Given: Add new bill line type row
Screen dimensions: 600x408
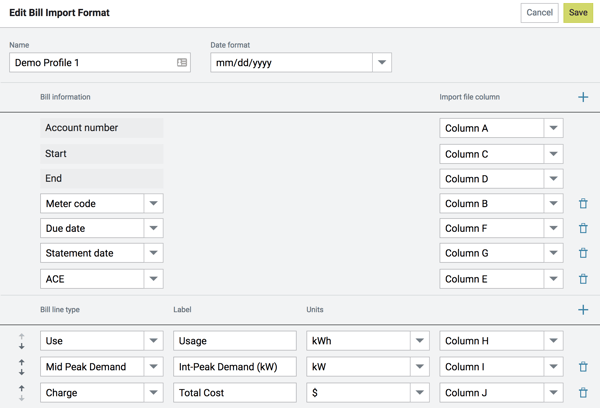Looking at the screenshot, I should (x=583, y=310).
